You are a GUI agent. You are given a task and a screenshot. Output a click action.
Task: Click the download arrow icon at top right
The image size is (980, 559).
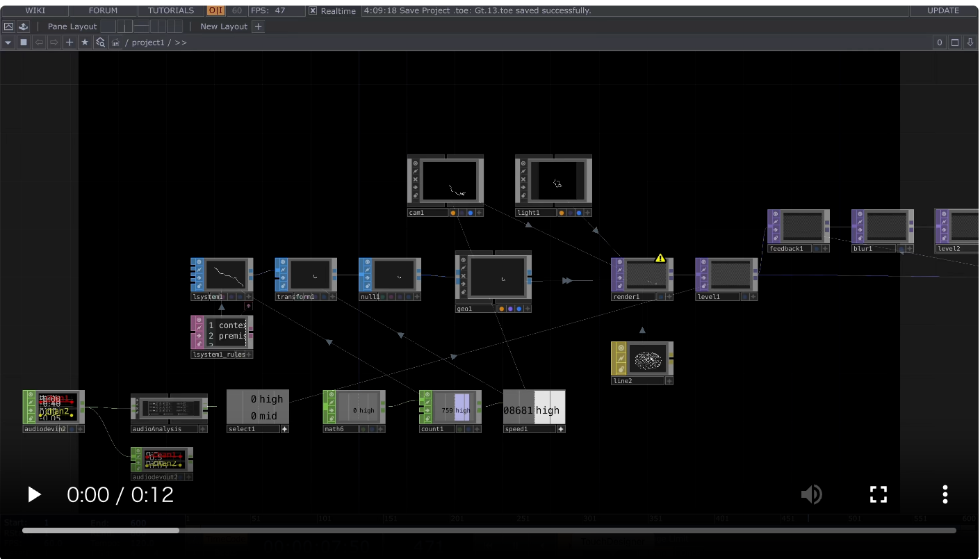[970, 42]
